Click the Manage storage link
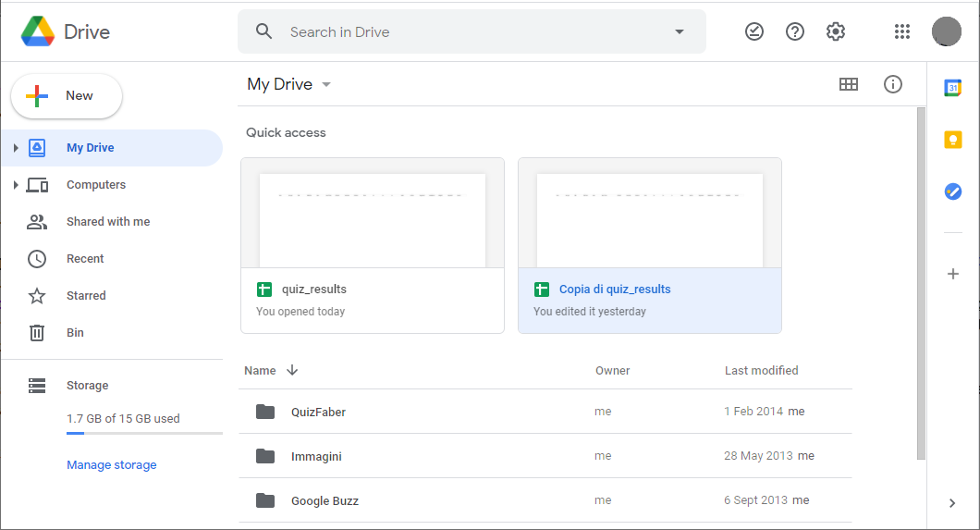The height and width of the screenshot is (530, 980). tap(112, 465)
